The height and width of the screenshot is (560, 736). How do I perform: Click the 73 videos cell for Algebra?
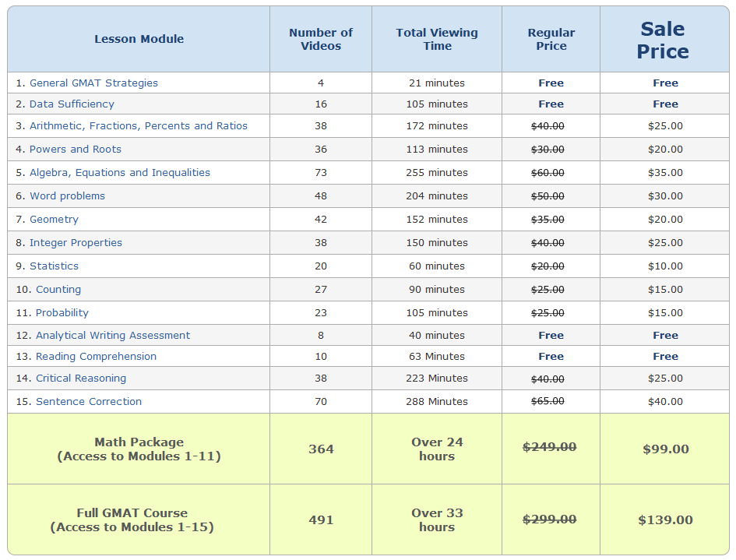pyautogui.click(x=321, y=173)
